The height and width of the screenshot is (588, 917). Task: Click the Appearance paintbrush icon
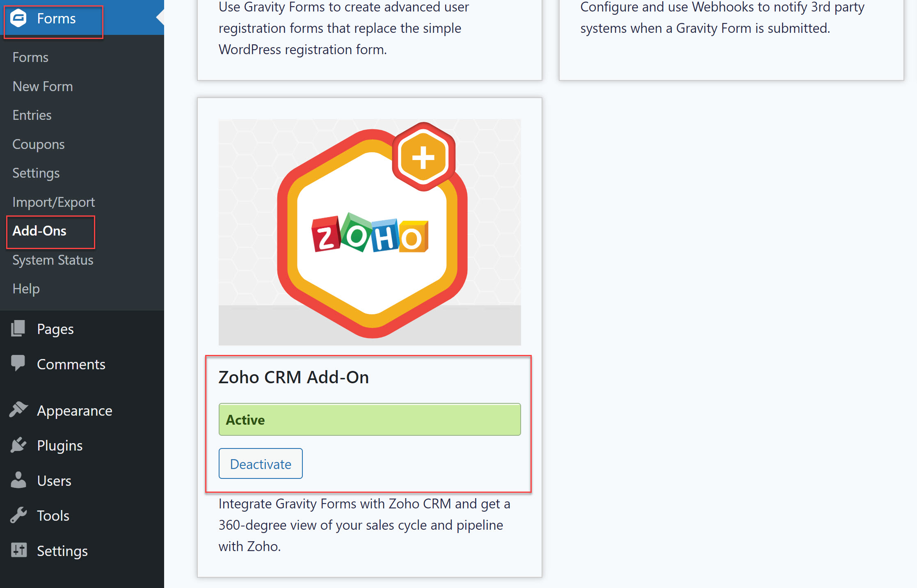click(x=18, y=410)
